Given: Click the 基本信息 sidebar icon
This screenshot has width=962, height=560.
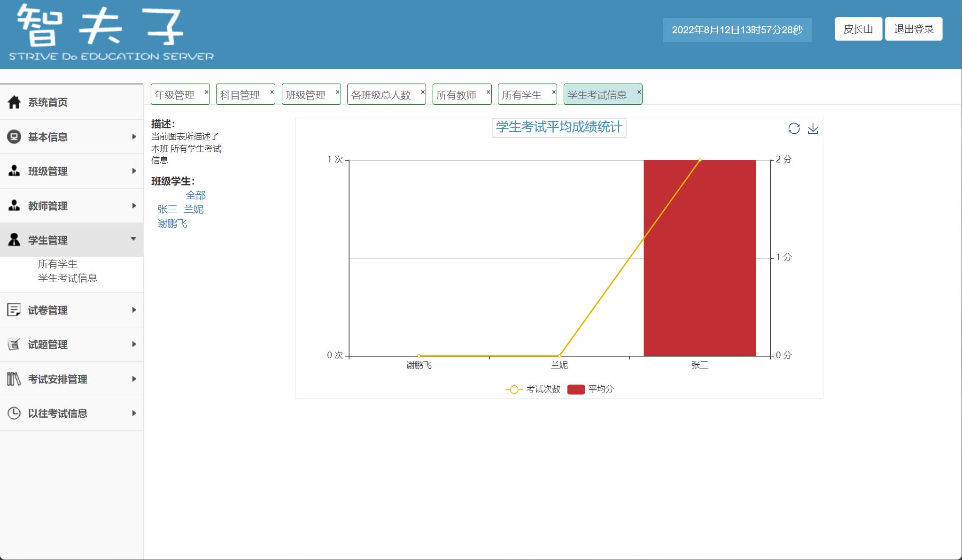Looking at the screenshot, I should pos(14,137).
